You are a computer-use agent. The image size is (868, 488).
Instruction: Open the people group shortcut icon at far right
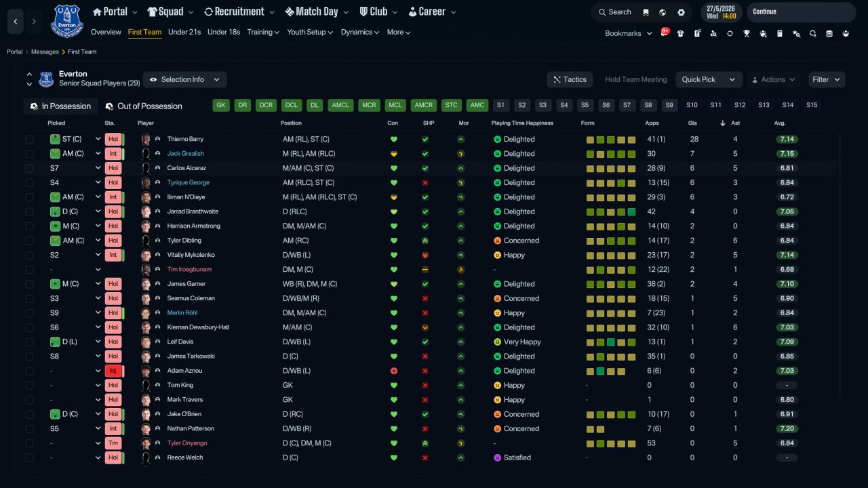click(846, 33)
